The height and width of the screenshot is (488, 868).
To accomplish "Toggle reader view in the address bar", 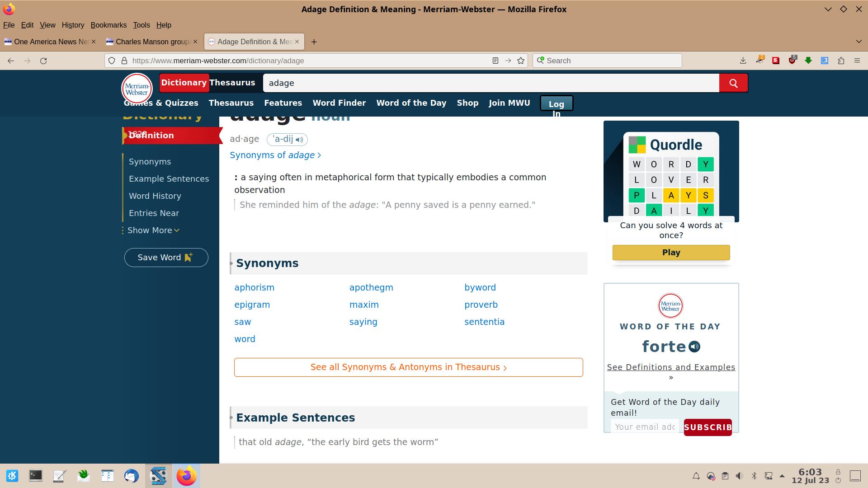I will point(495,60).
